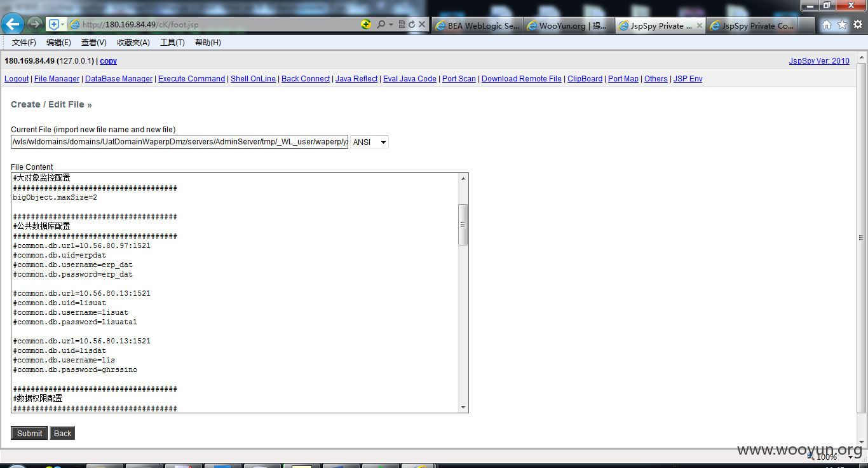This screenshot has height=468, width=868.
Task: Open the Java Reflect link
Action: point(356,79)
